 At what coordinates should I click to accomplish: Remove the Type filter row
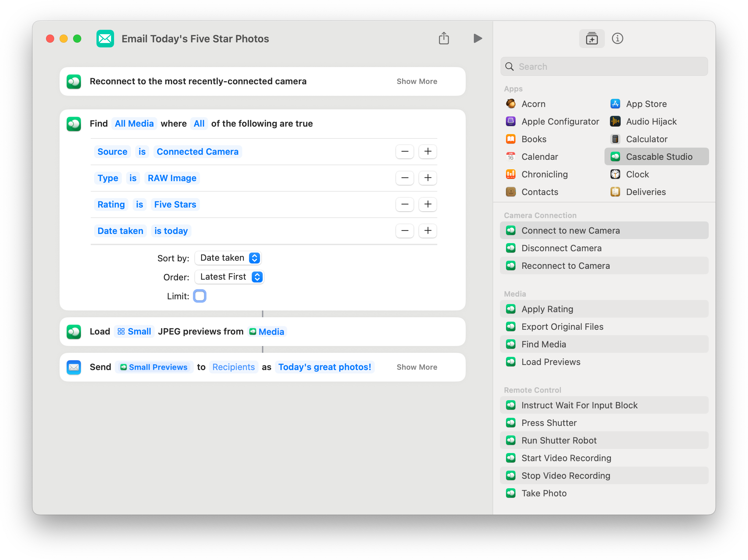[405, 178]
